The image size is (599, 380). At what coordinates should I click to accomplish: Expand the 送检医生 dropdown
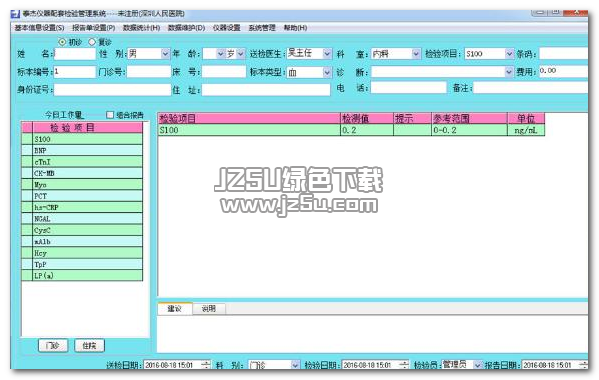click(x=327, y=54)
